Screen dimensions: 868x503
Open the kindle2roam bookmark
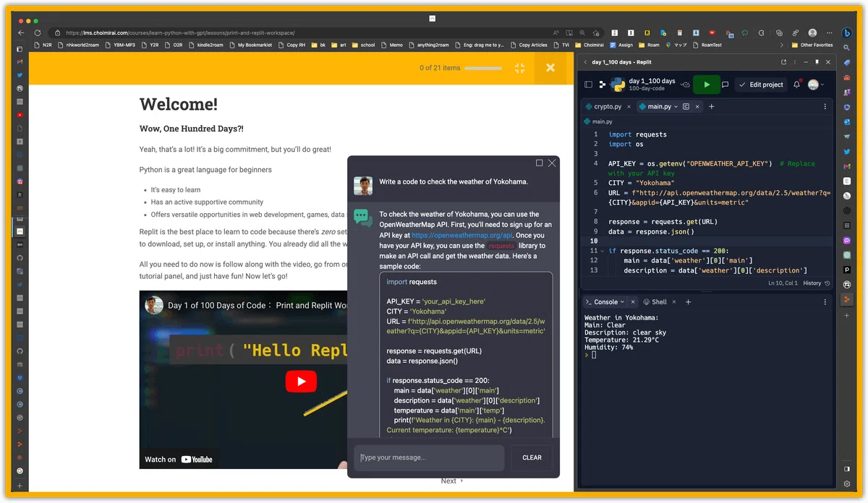pos(205,45)
